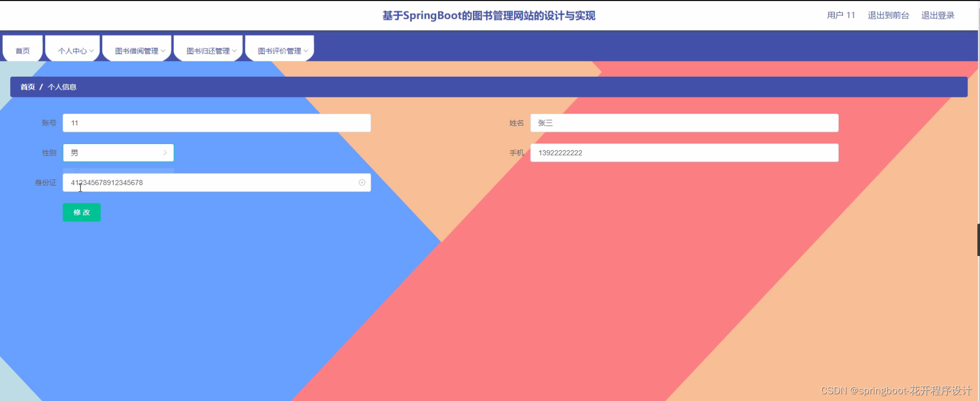Click inside the 身份证 ID input
Screen dimensions: 980x401
tap(209, 183)
